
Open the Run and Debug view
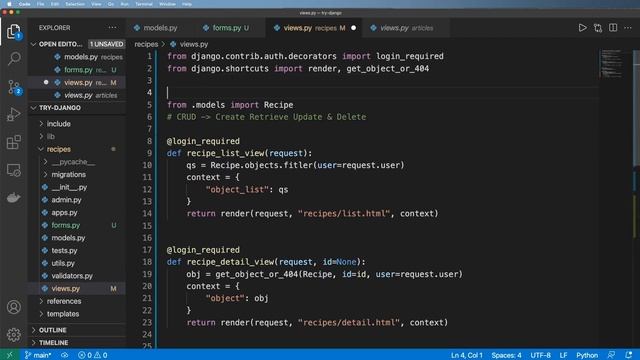13,115
